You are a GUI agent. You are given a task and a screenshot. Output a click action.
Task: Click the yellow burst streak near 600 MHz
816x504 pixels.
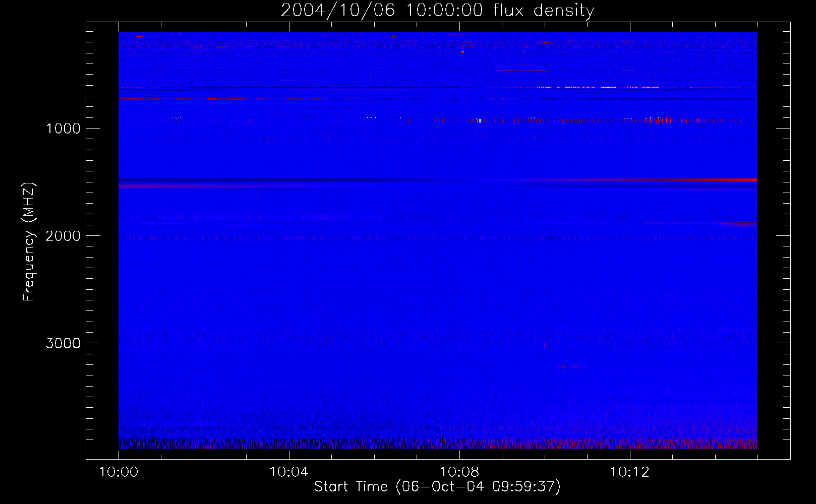pos(598,87)
